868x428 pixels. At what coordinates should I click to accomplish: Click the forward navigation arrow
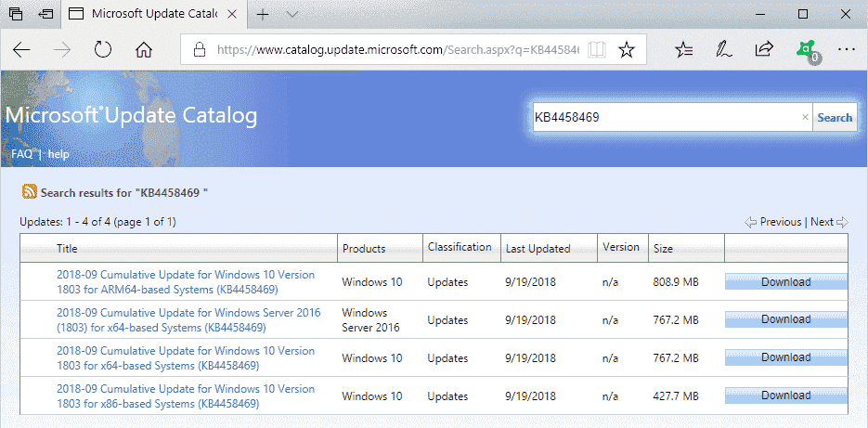[x=62, y=50]
